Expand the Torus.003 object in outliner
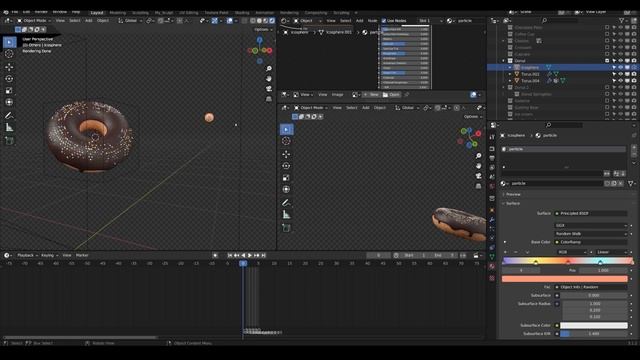The height and width of the screenshot is (360, 640). 510,74
